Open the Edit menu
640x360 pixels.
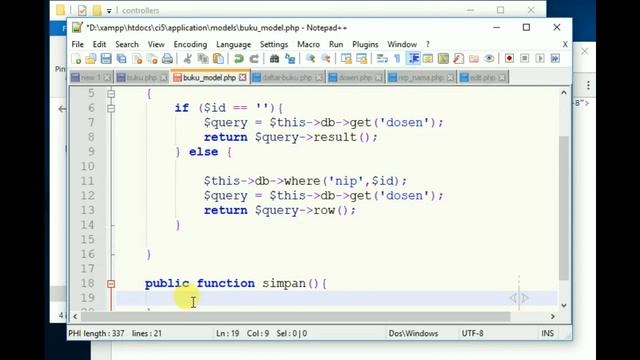click(99, 44)
